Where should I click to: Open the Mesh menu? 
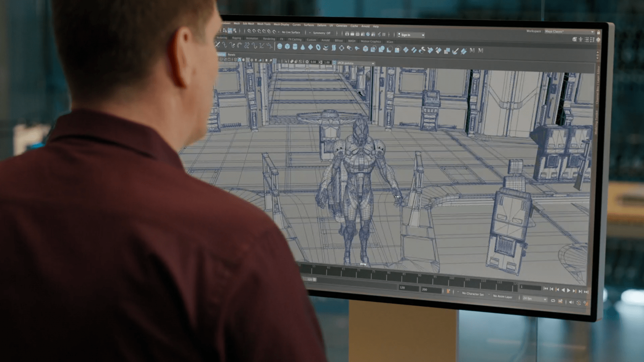237,23
